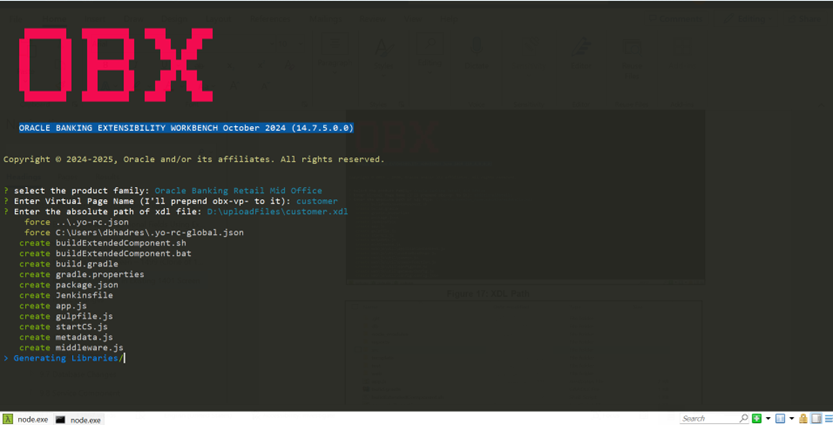Click the 'Enter Virtual Page Name' prompt
This screenshot has height=425, width=834.
pos(153,201)
